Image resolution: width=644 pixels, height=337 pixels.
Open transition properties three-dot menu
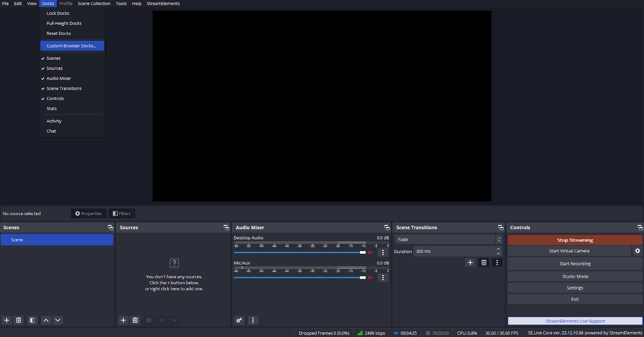497,263
